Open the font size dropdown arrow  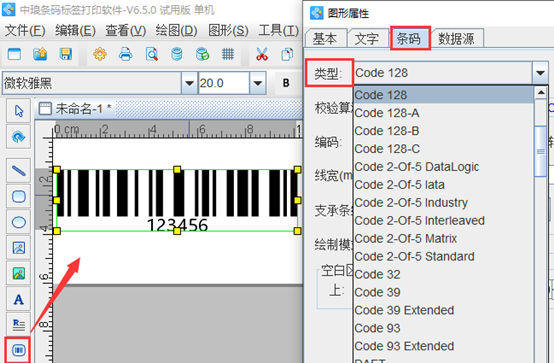pyautogui.click(x=258, y=83)
